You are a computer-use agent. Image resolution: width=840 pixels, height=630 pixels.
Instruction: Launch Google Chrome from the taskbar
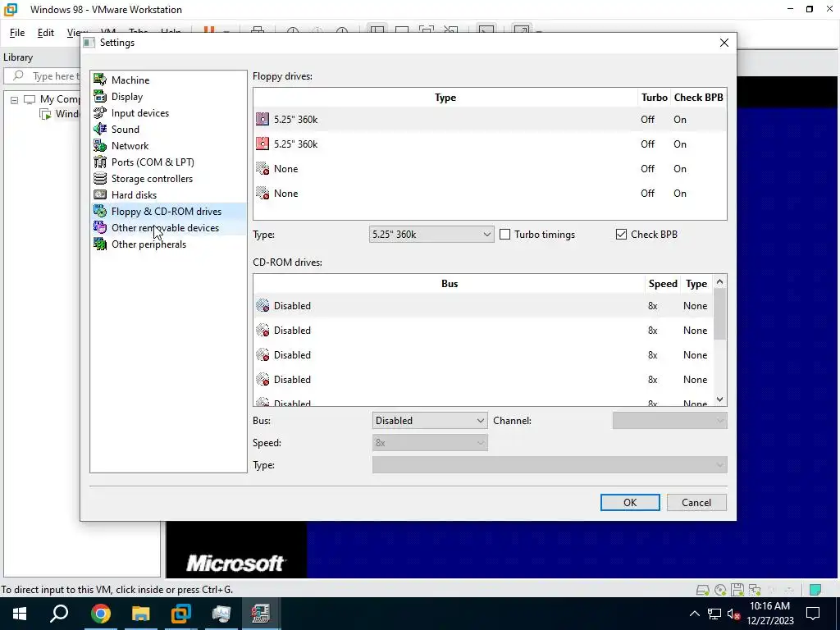coord(100,614)
